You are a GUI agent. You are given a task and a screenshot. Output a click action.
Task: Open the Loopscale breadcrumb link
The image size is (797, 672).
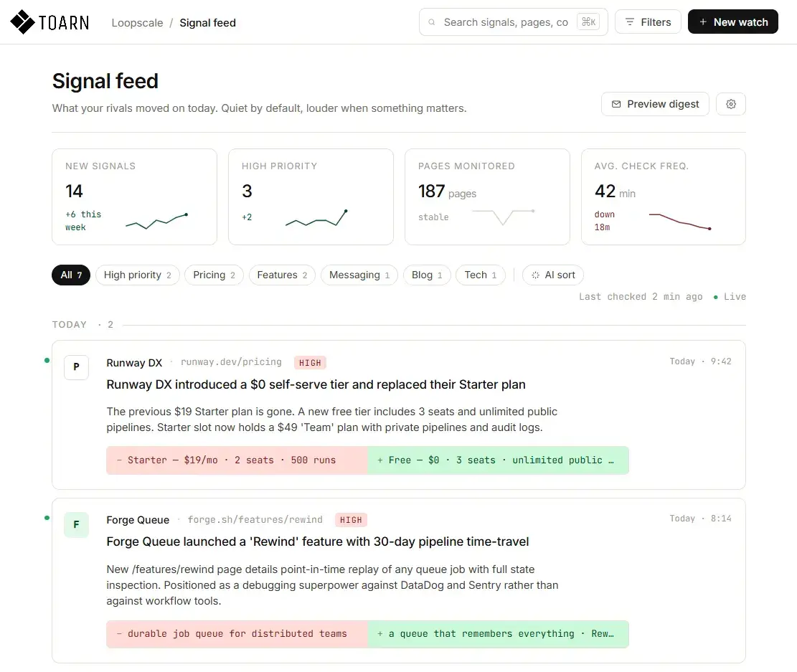[137, 23]
